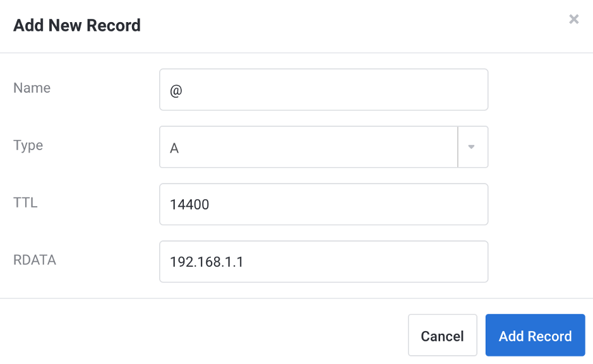Viewport: 593px width, 364px height.
Task: Click the TTL field label
Action: point(25,203)
